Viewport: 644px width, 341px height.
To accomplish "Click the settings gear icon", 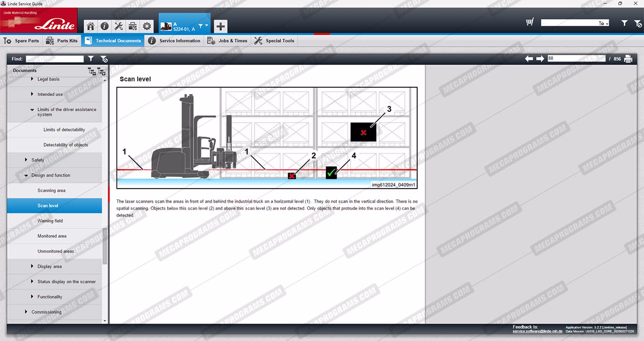I will (x=147, y=26).
